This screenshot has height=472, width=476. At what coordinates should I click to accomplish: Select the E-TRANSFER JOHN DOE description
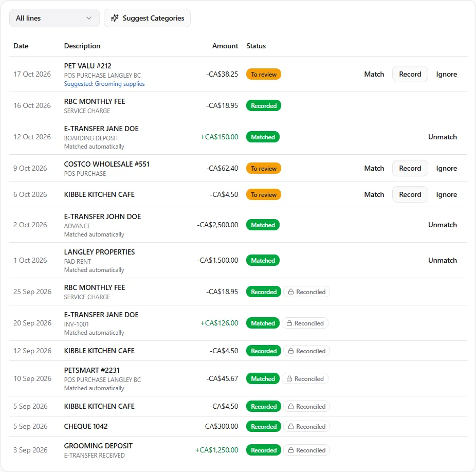pos(102,216)
